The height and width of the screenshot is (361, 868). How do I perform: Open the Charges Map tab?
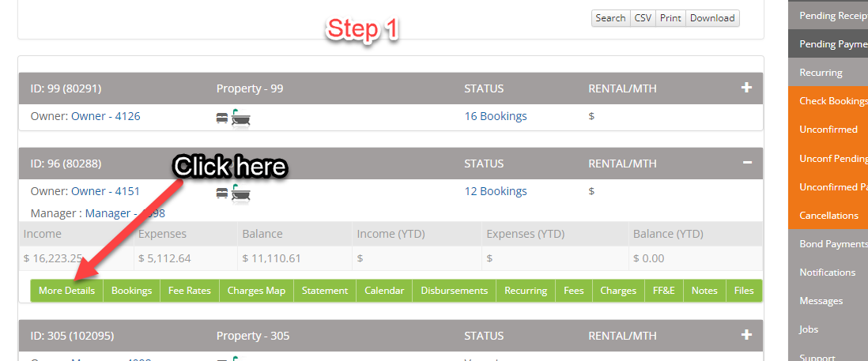256,291
